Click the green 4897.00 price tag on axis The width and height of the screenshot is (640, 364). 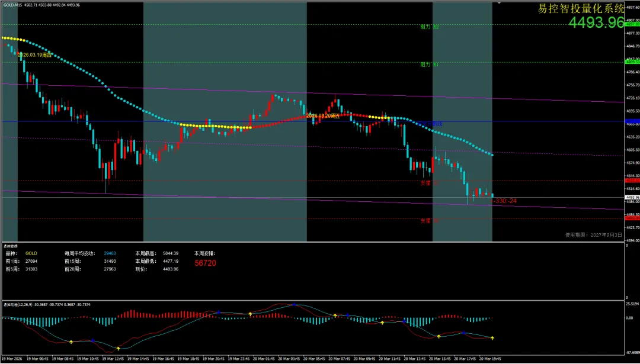[x=632, y=24]
